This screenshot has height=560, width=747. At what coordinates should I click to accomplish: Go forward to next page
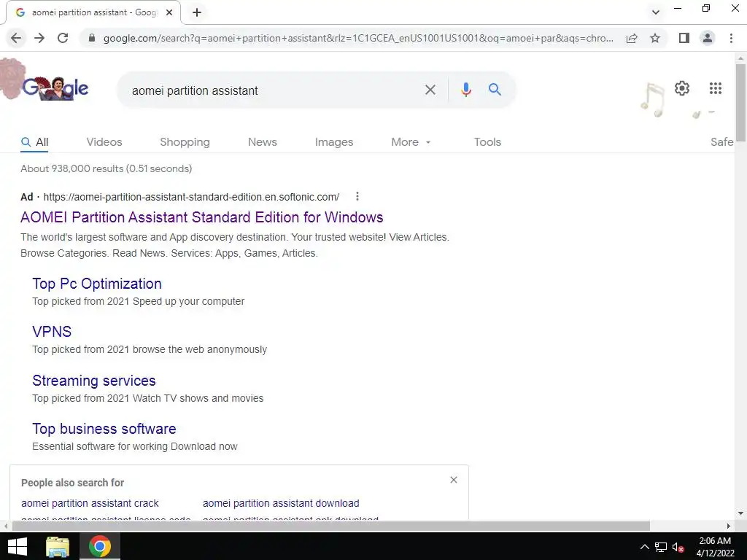pyautogui.click(x=39, y=38)
